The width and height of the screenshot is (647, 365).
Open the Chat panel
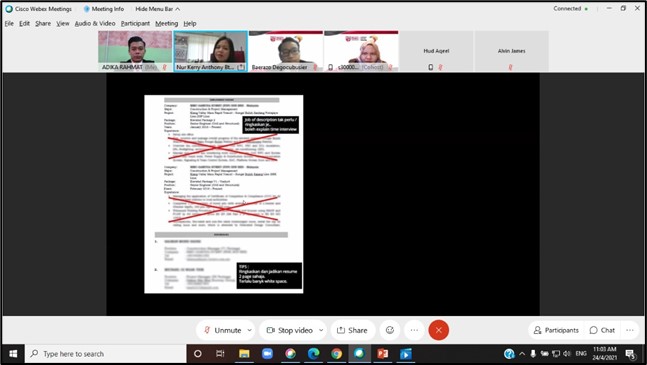(x=602, y=330)
